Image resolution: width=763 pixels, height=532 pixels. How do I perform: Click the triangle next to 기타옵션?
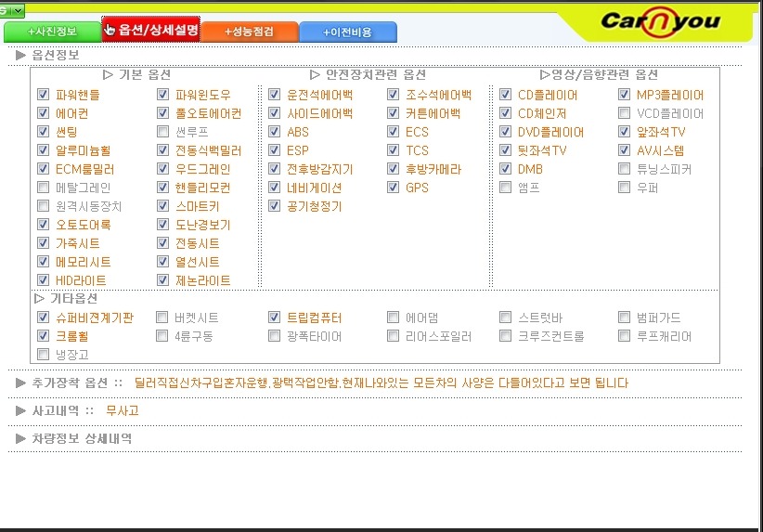tap(39, 298)
